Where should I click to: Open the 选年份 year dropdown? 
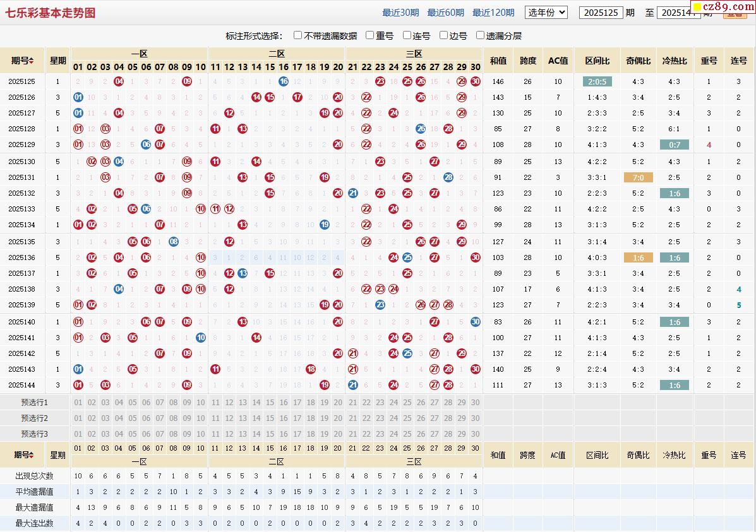546,13
